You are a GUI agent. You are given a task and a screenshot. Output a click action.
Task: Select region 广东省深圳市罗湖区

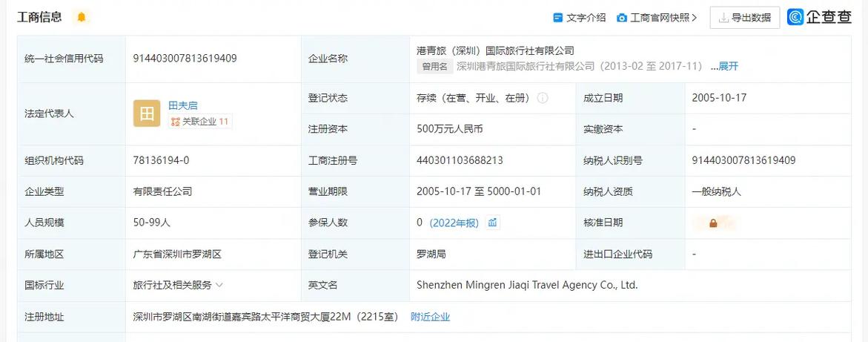click(x=177, y=254)
